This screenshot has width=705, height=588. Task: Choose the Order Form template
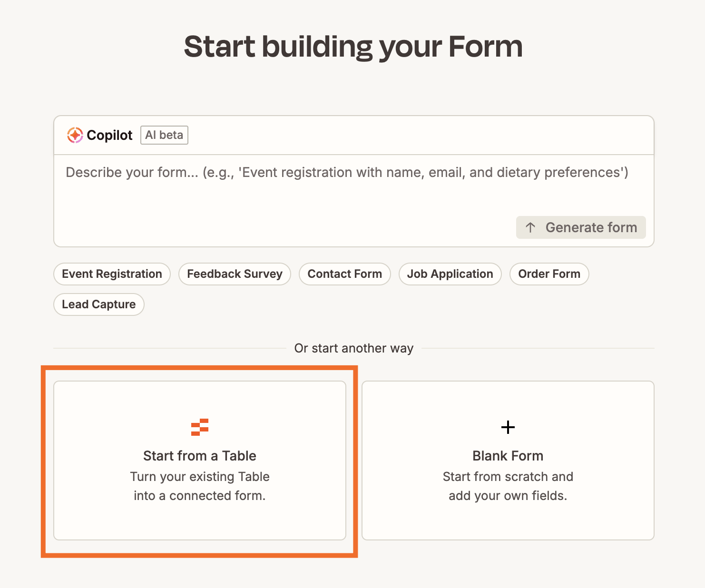549,274
